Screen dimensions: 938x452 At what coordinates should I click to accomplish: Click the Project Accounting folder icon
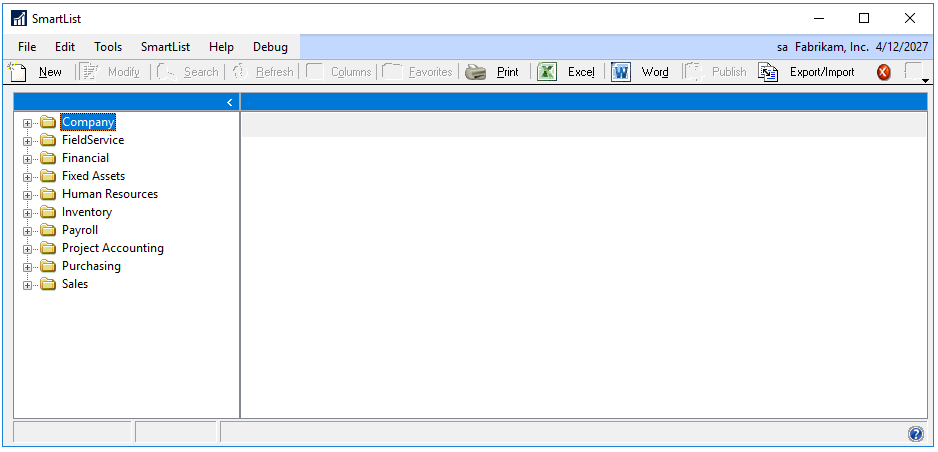click(48, 248)
